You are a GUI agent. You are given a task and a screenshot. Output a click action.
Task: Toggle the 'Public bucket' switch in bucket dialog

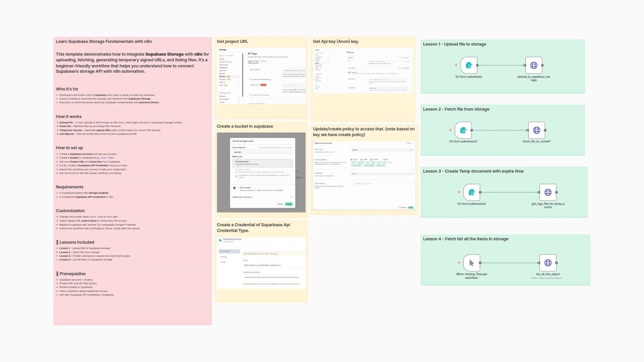235,188
